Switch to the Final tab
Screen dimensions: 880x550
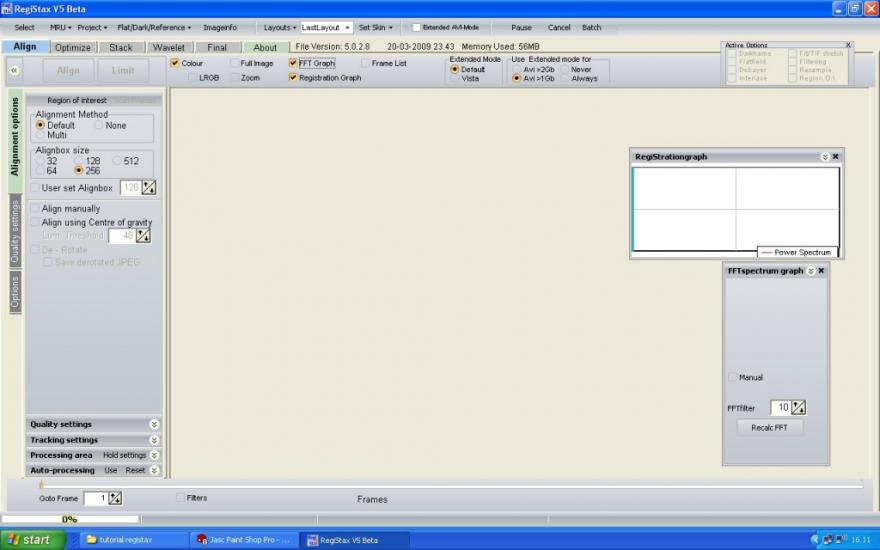(217, 48)
